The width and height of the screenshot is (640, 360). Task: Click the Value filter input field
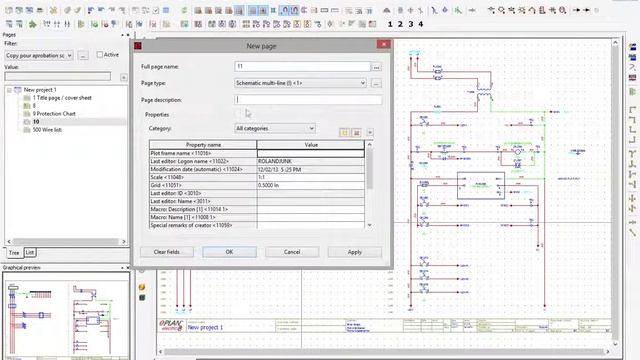coord(58,76)
